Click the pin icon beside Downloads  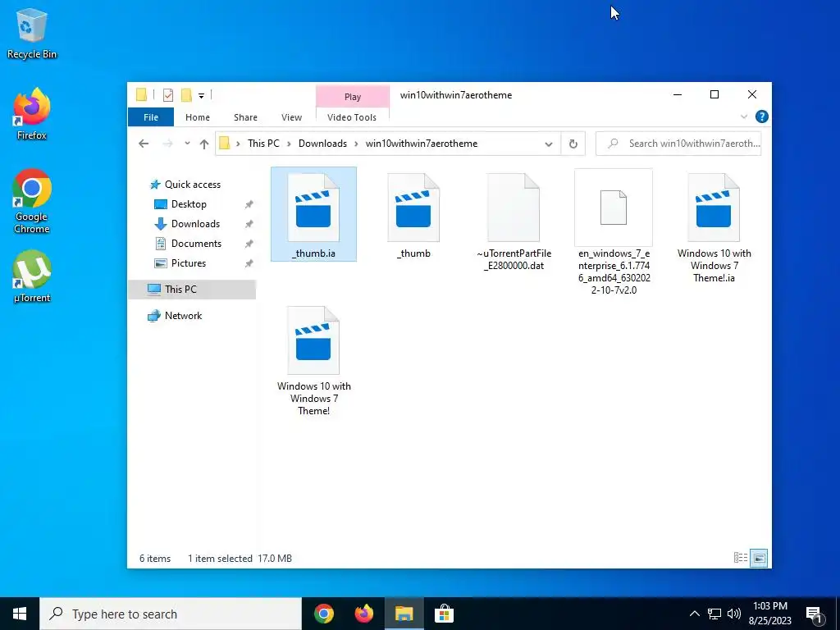(x=249, y=224)
